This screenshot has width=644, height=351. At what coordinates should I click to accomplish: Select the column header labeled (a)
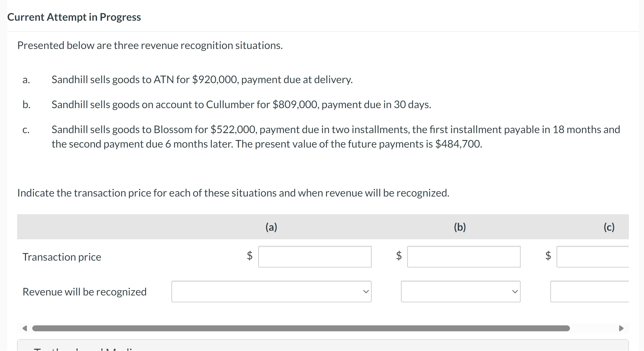pos(271,227)
